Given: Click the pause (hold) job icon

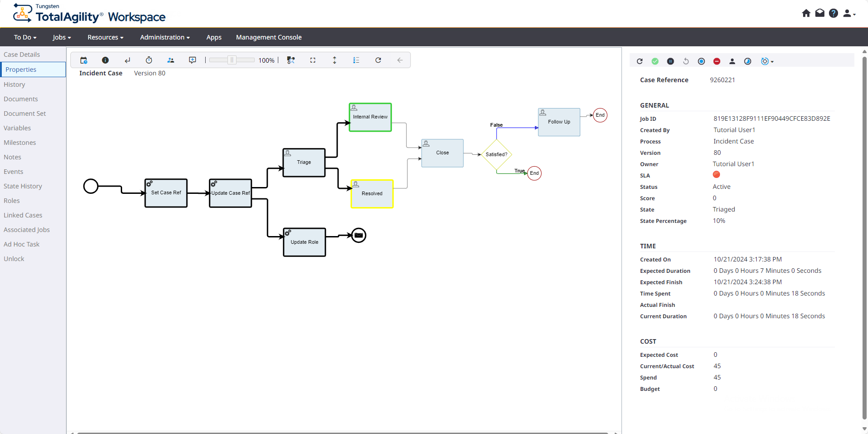Looking at the screenshot, I should [x=671, y=61].
